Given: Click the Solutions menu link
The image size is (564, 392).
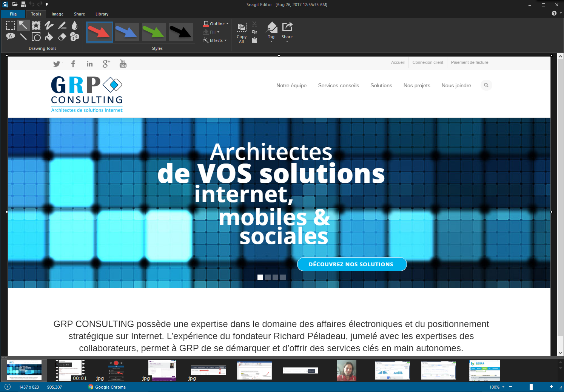Looking at the screenshot, I should (381, 85).
